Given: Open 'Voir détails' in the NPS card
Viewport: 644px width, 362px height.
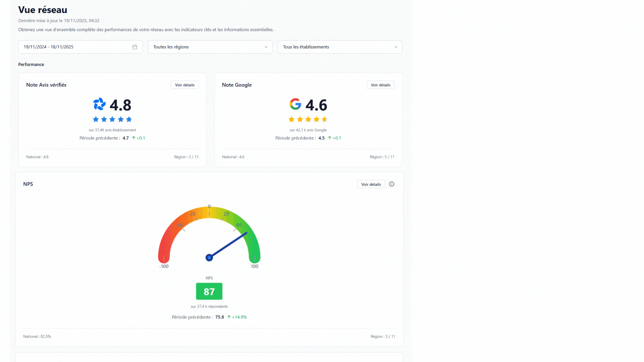Looking at the screenshot, I should (x=371, y=184).
